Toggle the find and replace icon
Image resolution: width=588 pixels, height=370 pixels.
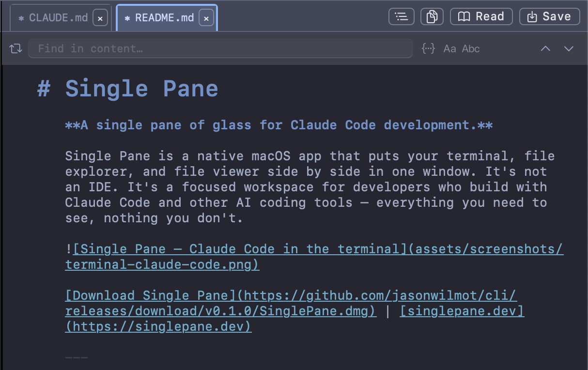pyautogui.click(x=16, y=48)
